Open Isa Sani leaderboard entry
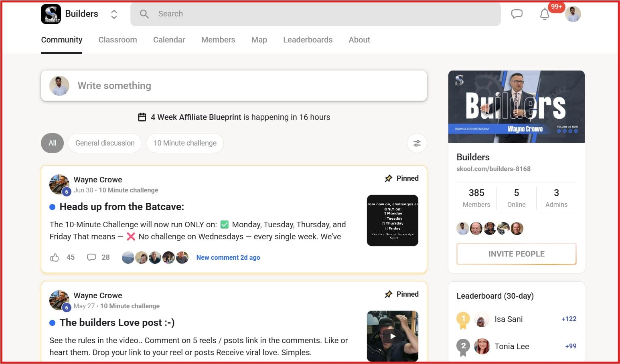Screen dimensions: 620x364 [509, 319]
